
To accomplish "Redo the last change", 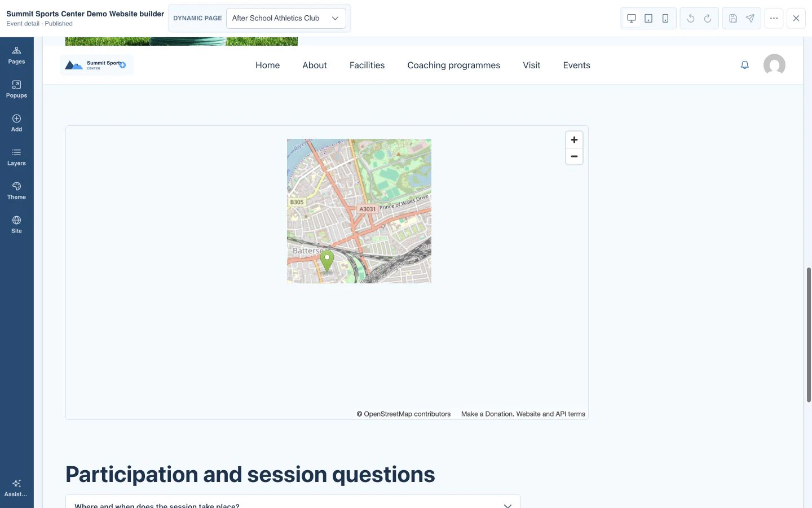I will [708, 18].
